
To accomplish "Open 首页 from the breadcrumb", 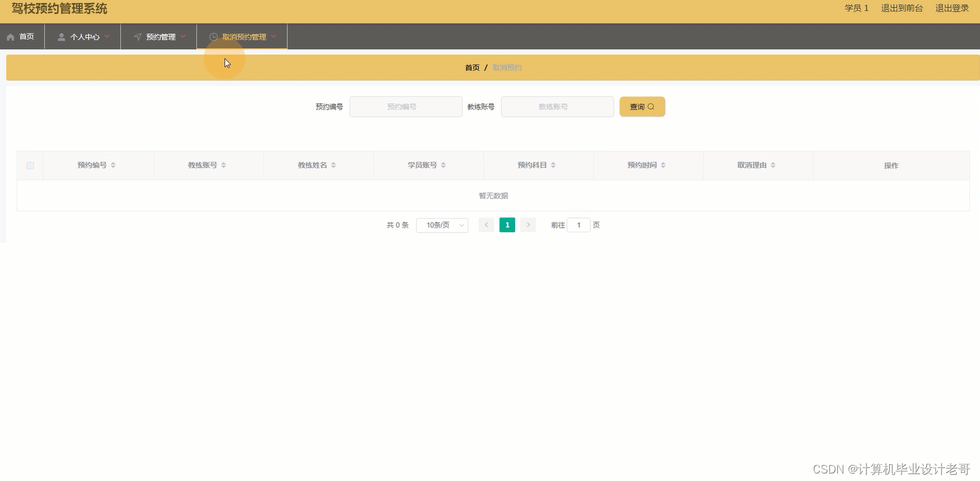I will [x=472, y=67].
